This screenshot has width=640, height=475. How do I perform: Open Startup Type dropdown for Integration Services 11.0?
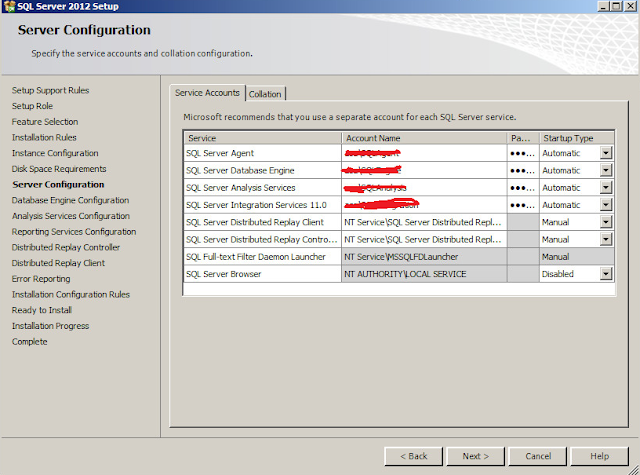[606, 205]
